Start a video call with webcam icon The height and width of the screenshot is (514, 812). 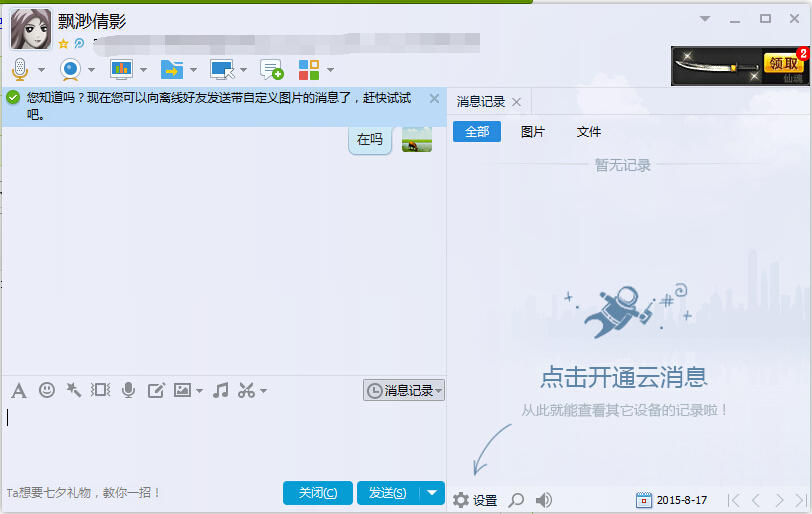coord(70,69)
